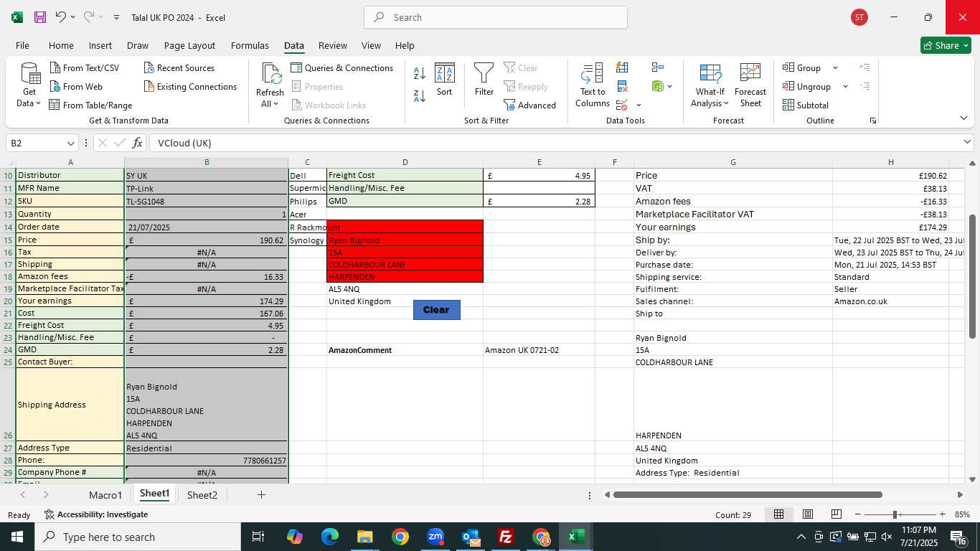Click the Undo arrow icon
980x551 pixels.
pos(61,17)
